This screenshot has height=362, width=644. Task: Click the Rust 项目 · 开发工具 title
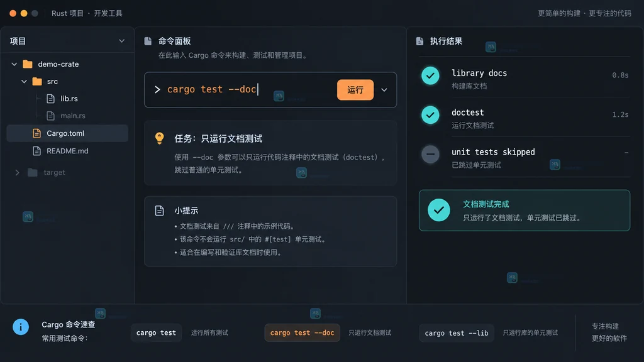point(87,13)
